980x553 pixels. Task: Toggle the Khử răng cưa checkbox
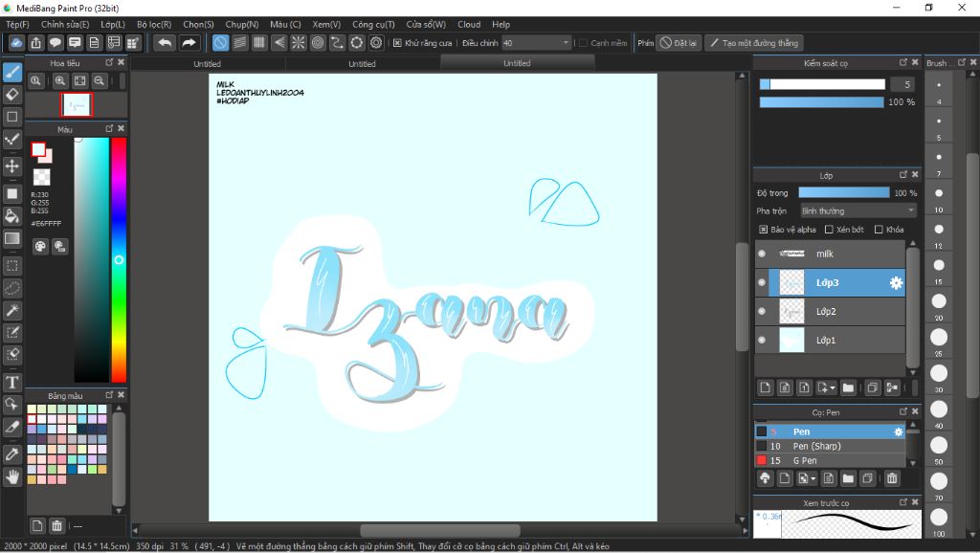coord(397,43)
